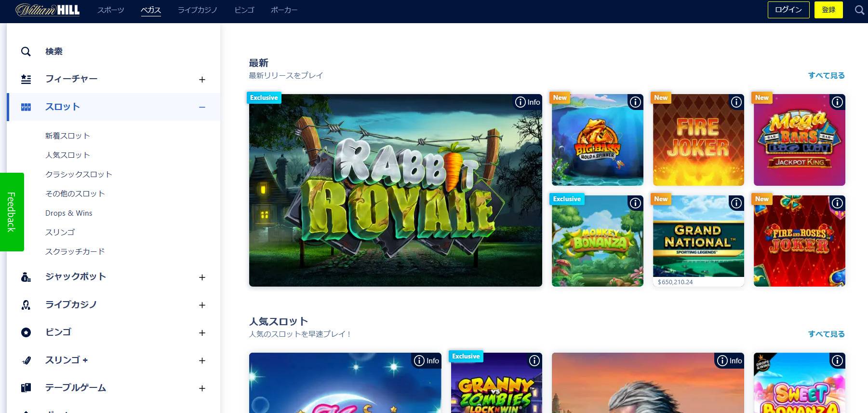Image resolution: width=868 pixels, height=413 pixels.
Task: Show info for Fire and Roses Joker
Action: [x=838, y=203]
